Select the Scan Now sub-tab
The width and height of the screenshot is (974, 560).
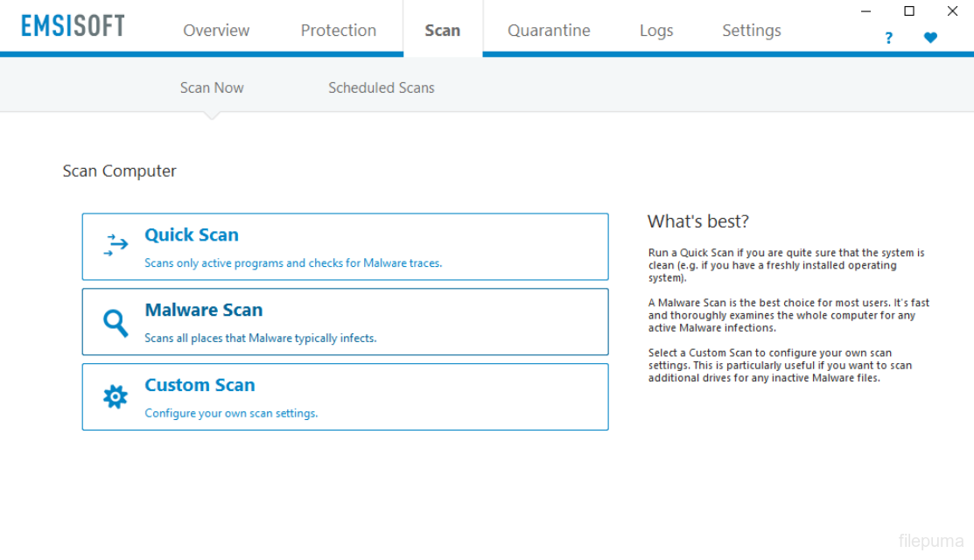(x=212, y=87)
